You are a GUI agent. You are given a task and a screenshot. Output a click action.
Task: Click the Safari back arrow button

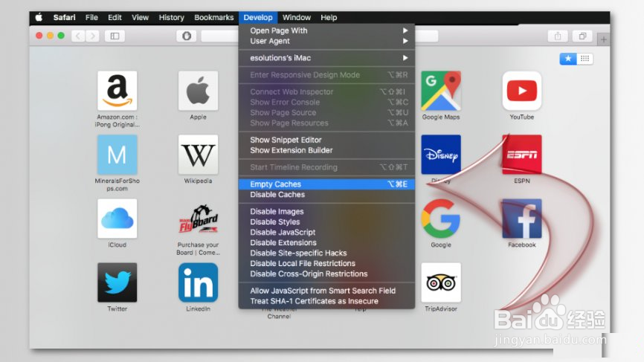(x=78, y=36)
